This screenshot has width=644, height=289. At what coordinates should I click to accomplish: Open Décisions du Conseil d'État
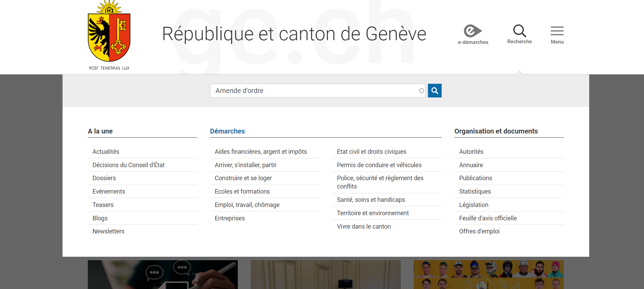click(128, 165)
